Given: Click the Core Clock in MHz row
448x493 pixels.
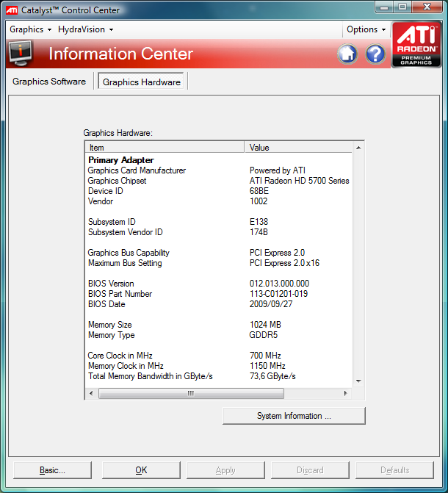Looking at the screenshot, I should (219, 356).
